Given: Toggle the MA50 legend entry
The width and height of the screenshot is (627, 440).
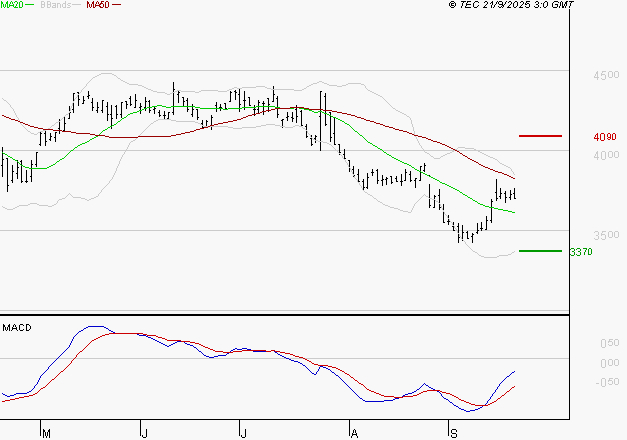Looking at the screenshot, I should point(98,6).
